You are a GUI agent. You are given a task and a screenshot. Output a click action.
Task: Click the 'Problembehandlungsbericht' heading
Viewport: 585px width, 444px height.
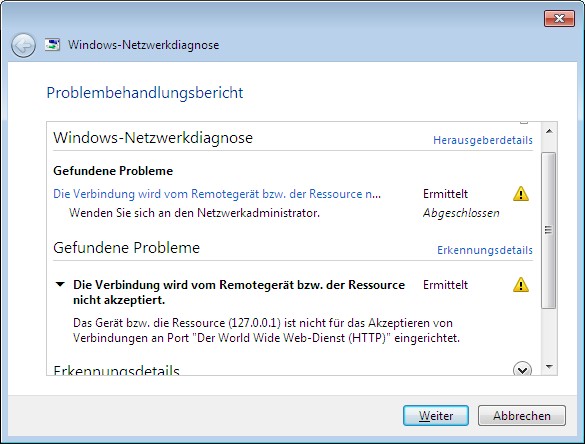pyautogui.click(x=145, y=93)
